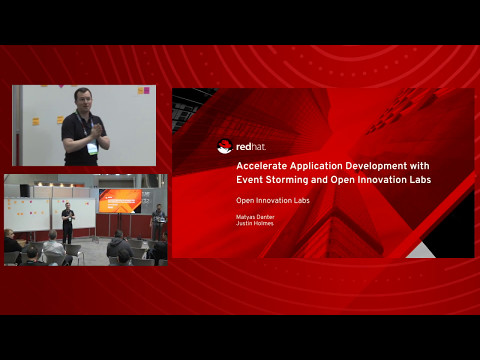Click the second presenter standing beside the screen
Screen dimensions: 480x360
158,221
